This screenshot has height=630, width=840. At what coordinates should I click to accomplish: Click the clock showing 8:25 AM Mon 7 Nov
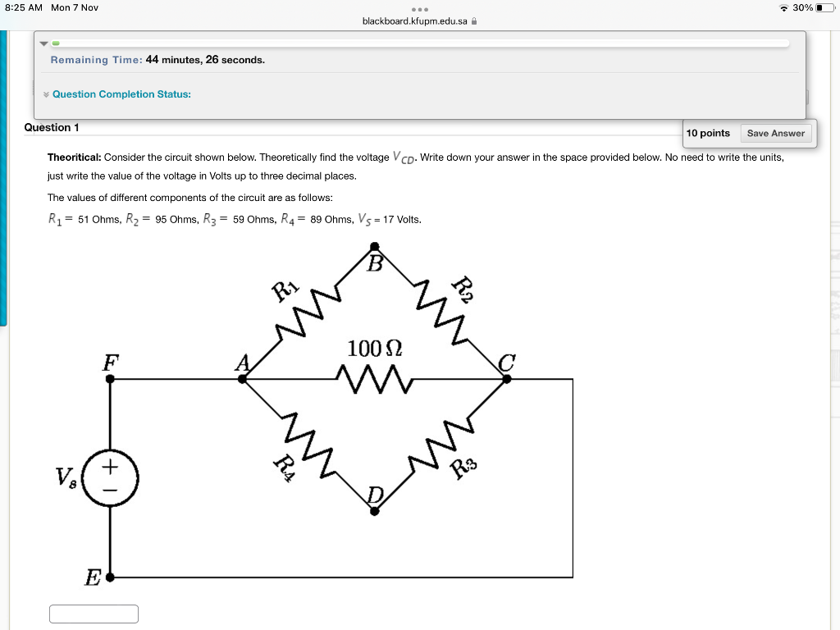click(x=49, y=7)
